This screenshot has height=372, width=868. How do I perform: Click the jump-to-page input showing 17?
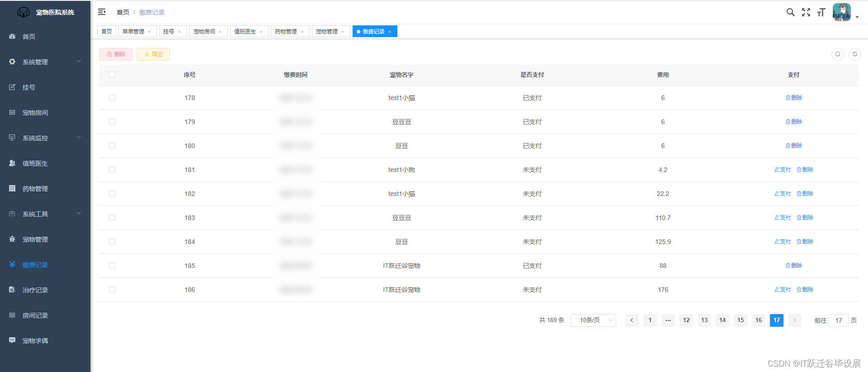[839, 320]
